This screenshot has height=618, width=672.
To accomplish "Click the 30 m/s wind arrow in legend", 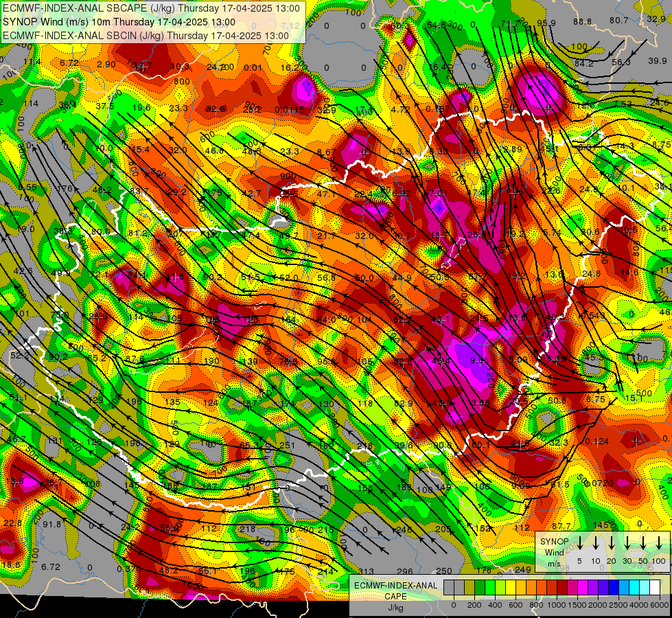I will pos(627,543).
